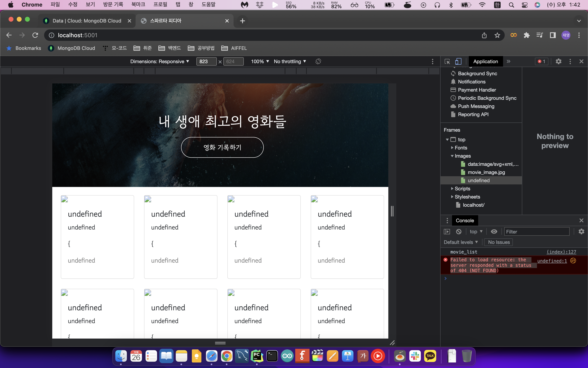Open the Default levels dropdown
This screenshot has width=588, height=368.
pos(461,242)
